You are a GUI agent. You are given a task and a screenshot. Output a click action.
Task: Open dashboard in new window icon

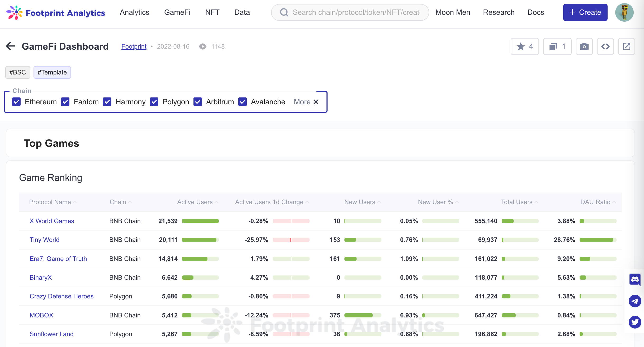point(627,46)
